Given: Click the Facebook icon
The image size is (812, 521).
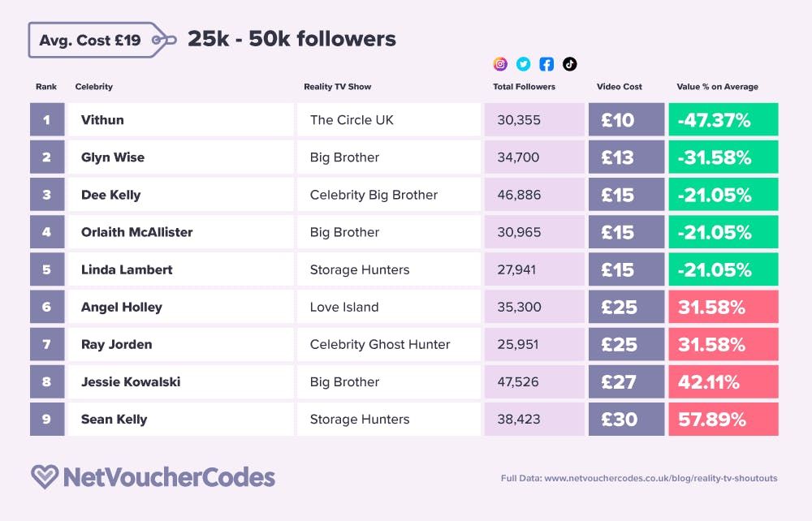Looking at the screenshot, I should pyautogui.click(x=546, y=64).
